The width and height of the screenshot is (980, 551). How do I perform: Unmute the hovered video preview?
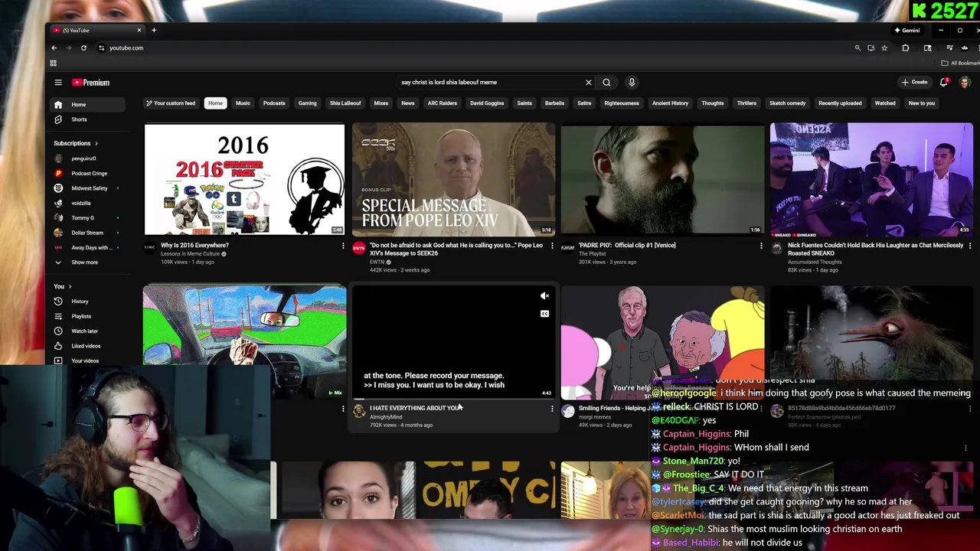544,296
